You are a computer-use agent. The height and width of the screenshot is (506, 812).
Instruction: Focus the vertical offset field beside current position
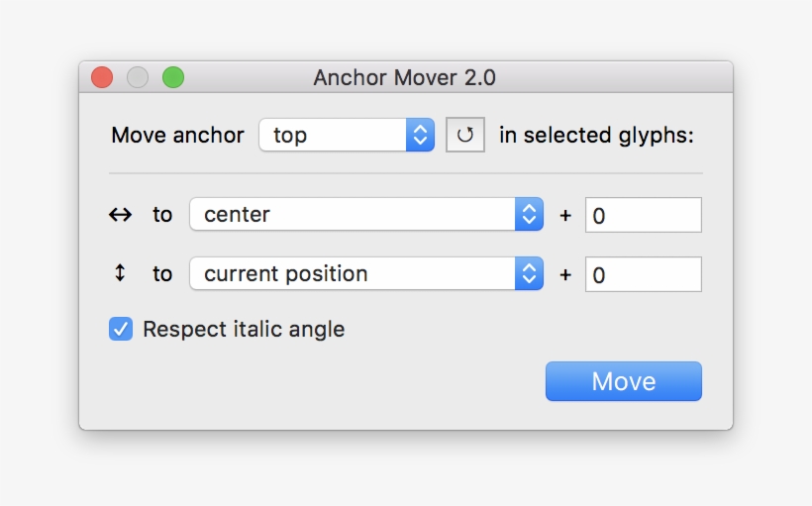643,274
